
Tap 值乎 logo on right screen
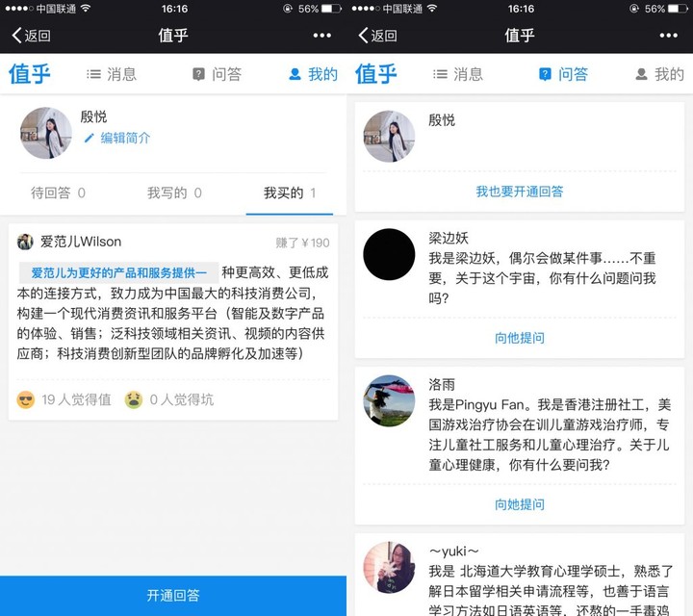(x=376, y=74)
